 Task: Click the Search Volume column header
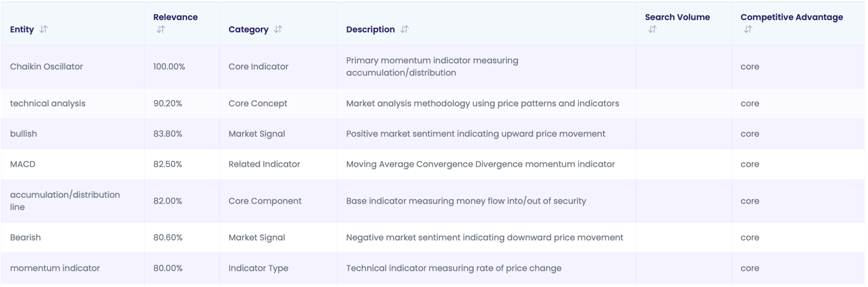pyautogui.click(x=677, y=17)
